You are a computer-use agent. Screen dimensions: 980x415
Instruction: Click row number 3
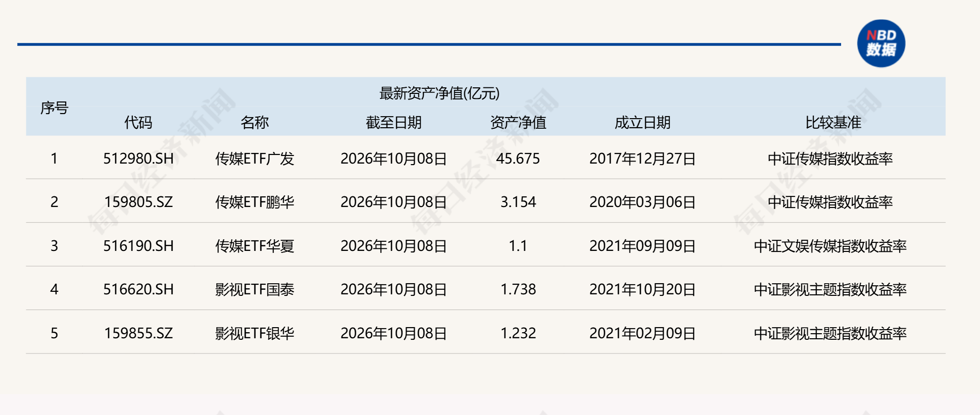point(54,246)
